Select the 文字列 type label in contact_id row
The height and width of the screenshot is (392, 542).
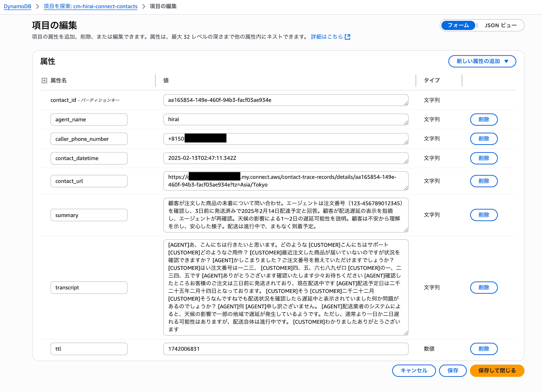[432, 100]
